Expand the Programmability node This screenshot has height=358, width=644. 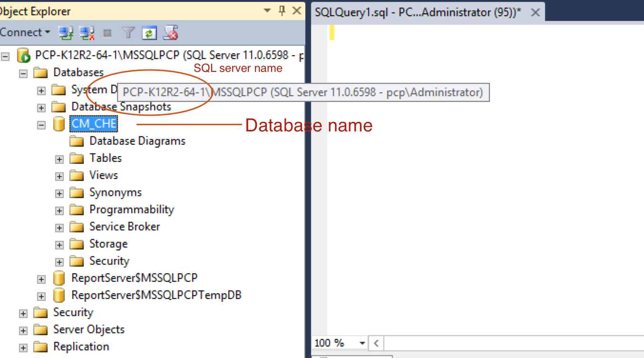click(x=59, y=209)
